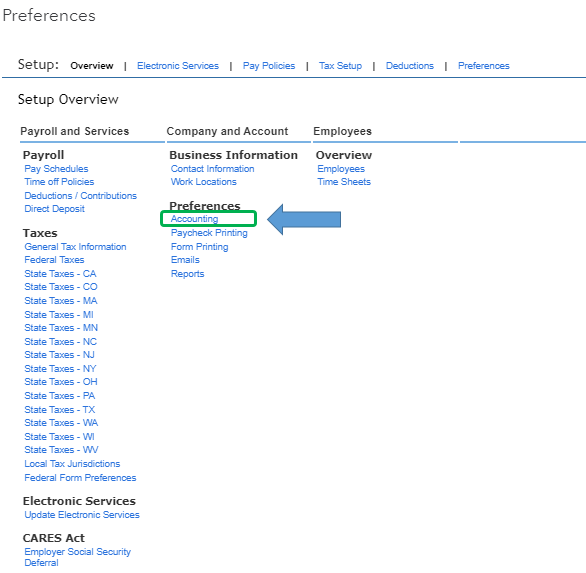Open Direct Deposit settings link
The width and height of the screenshot is (586, 573).
[55, 209]
